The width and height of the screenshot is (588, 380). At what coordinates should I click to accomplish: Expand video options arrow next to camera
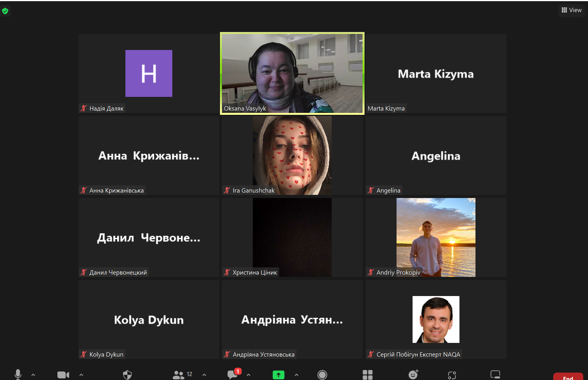click(81, 375)
